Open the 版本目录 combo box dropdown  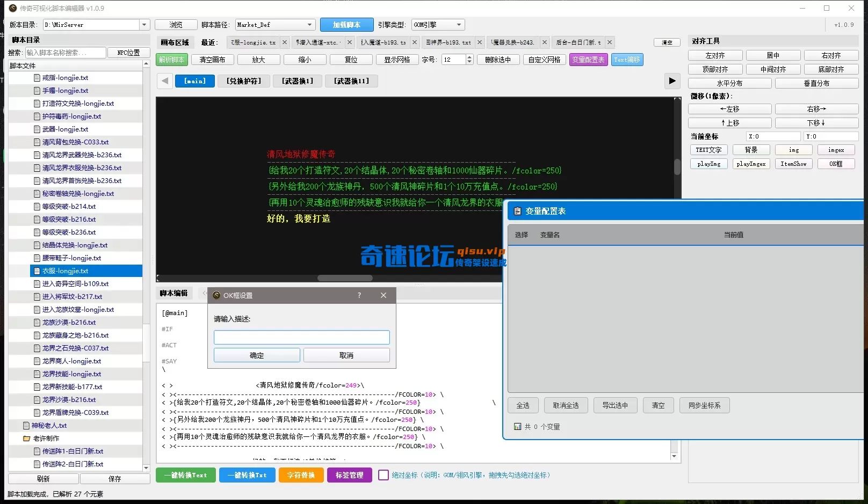(144, 25)
